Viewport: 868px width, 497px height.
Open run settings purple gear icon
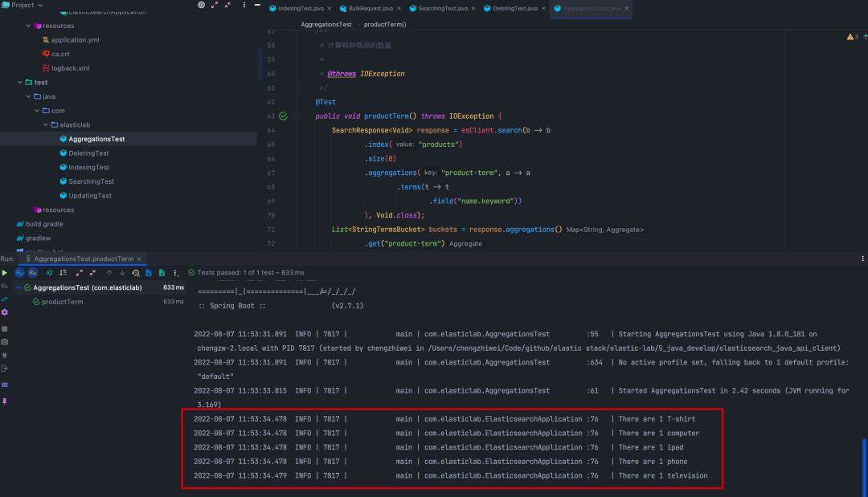point(5,312)
